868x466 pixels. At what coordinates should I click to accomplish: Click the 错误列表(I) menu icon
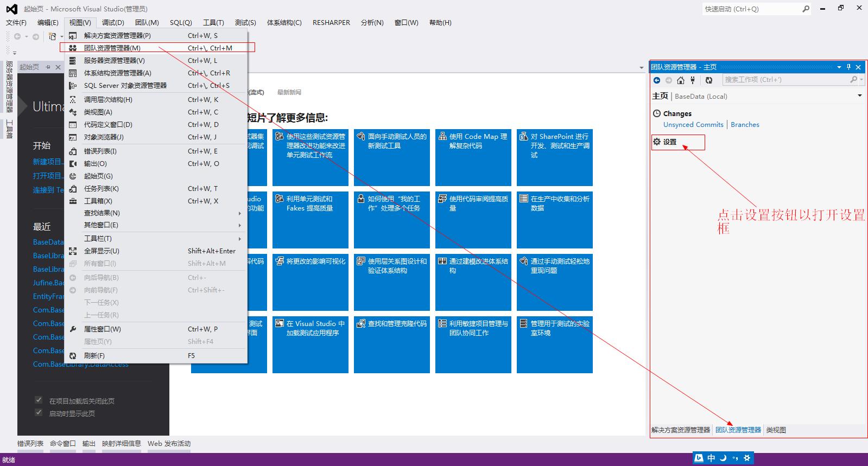coord(73,151)
